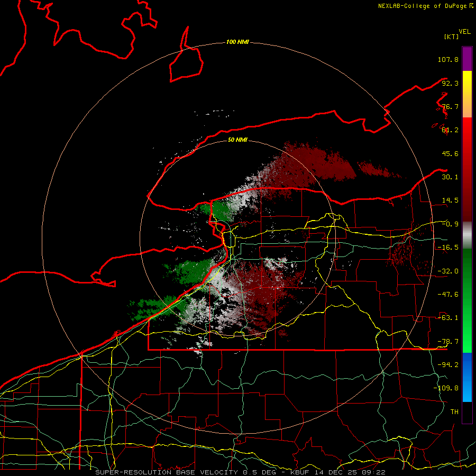476x476 pixels.
Task: Click the -47.6 legend value
Action: pos(448,295)
